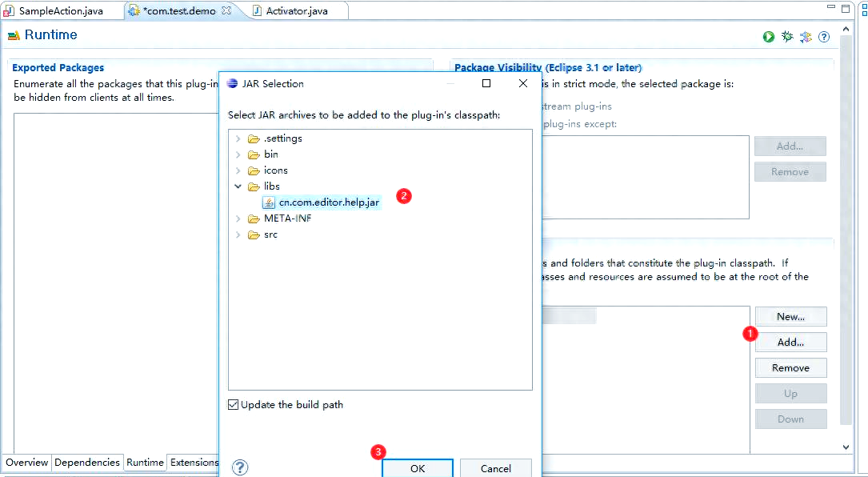Open the Extensions tab
868x477 pixels.
(194, 463)
